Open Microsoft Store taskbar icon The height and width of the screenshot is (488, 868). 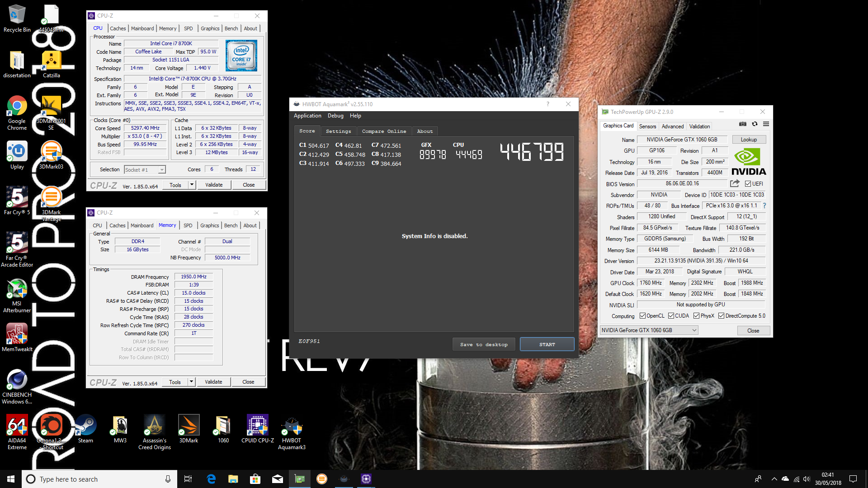point(255,479)
